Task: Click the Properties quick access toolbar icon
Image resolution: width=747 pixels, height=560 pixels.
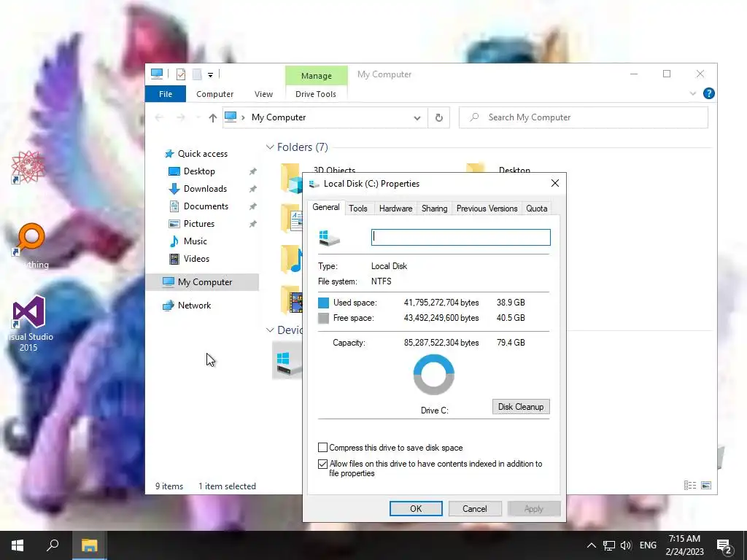Action: tap(181, 74)
